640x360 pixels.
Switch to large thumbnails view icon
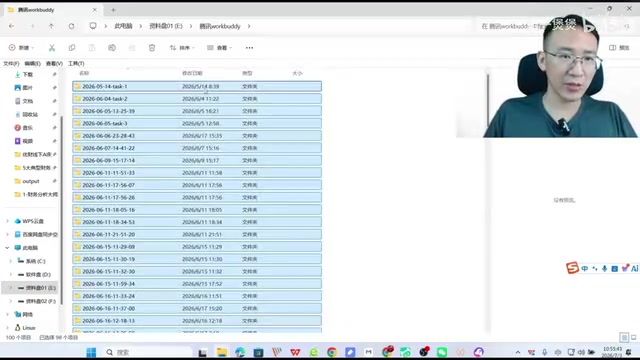[633, 337]
